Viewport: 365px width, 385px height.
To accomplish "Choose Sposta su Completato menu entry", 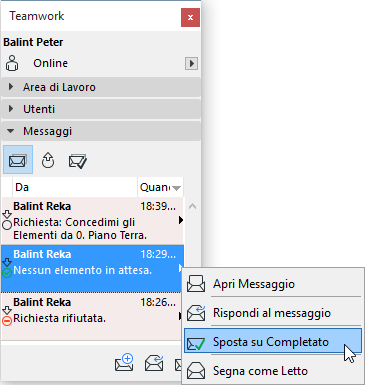I will click(x=273, y=342).
